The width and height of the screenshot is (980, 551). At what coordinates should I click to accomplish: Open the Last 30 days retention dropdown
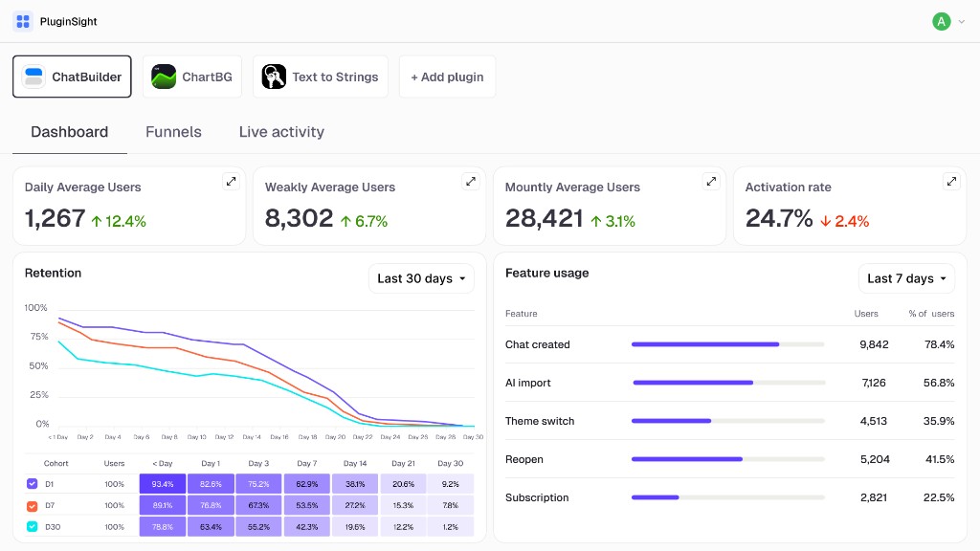[421, 278]
